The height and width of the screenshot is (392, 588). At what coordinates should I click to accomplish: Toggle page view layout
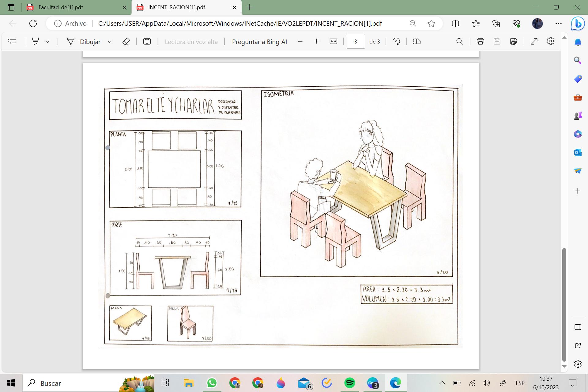(417, 41)
